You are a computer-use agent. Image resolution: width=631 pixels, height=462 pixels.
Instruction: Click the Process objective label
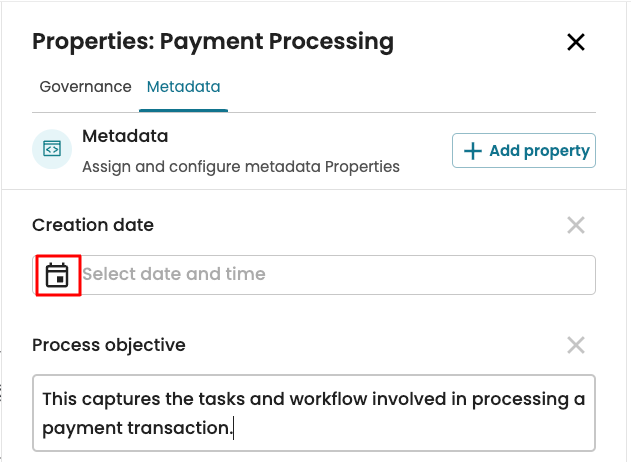click(109, 345)
